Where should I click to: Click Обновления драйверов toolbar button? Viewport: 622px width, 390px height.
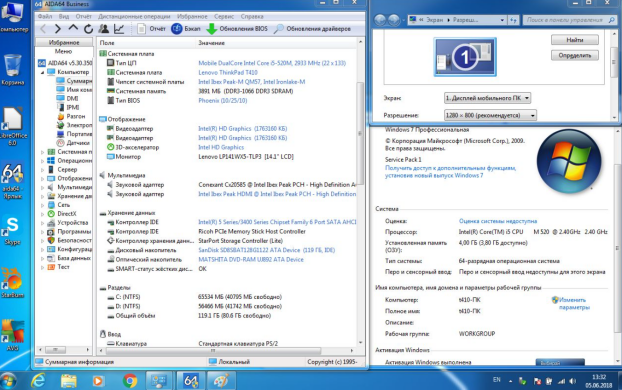[x=313, y=29]
